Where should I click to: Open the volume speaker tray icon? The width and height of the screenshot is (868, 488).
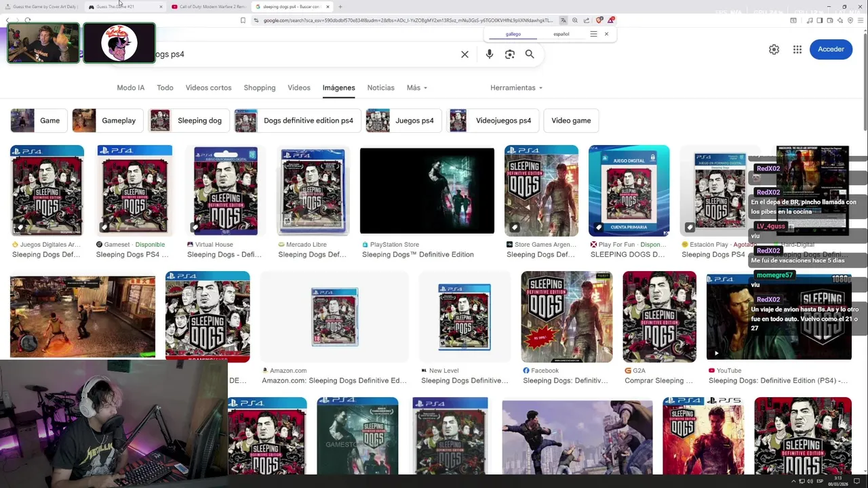[810, 481]
